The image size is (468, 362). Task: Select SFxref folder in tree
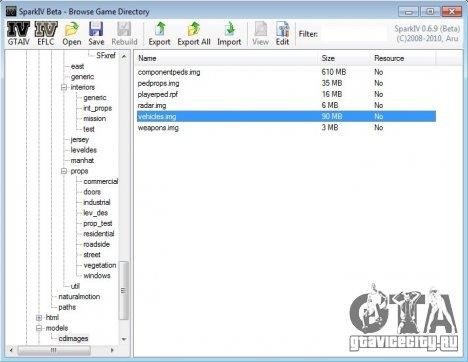pyautogui.click(x=106, y=55)
